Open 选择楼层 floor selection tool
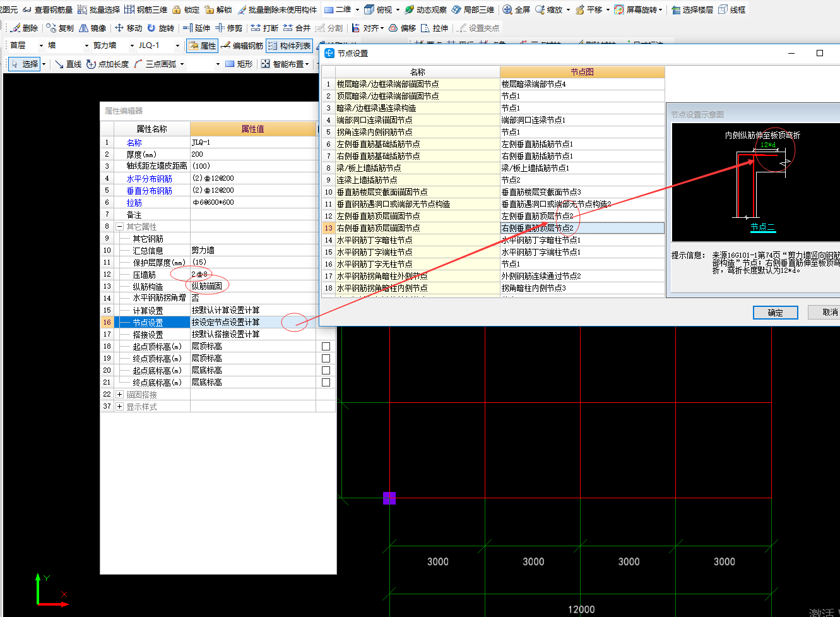This screenshot has width=840, height=617. (692, 9)
